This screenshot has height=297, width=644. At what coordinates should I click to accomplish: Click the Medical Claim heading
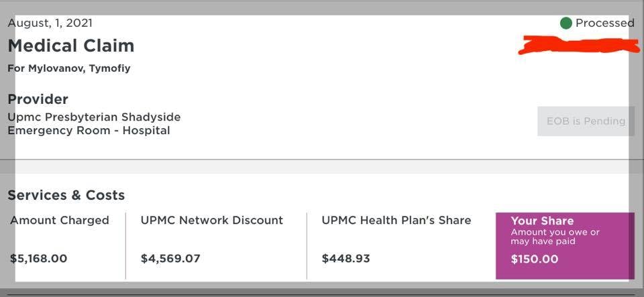[71, 46]
